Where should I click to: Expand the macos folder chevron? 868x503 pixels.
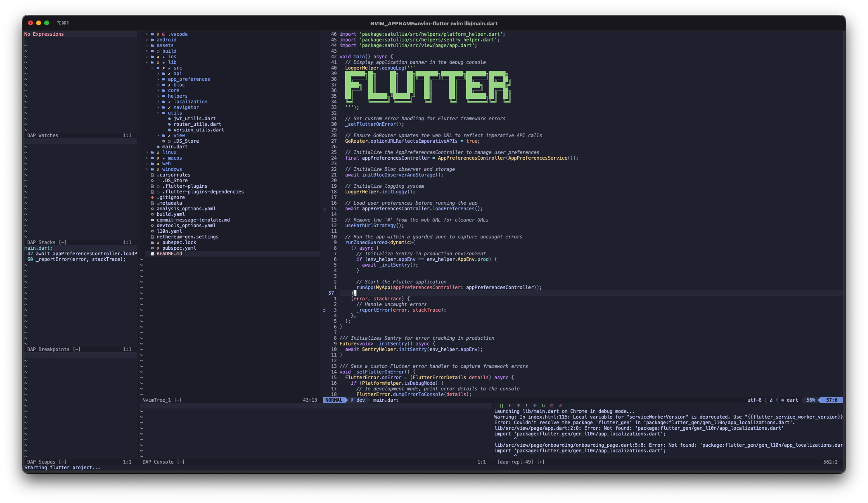click(147, 158)
